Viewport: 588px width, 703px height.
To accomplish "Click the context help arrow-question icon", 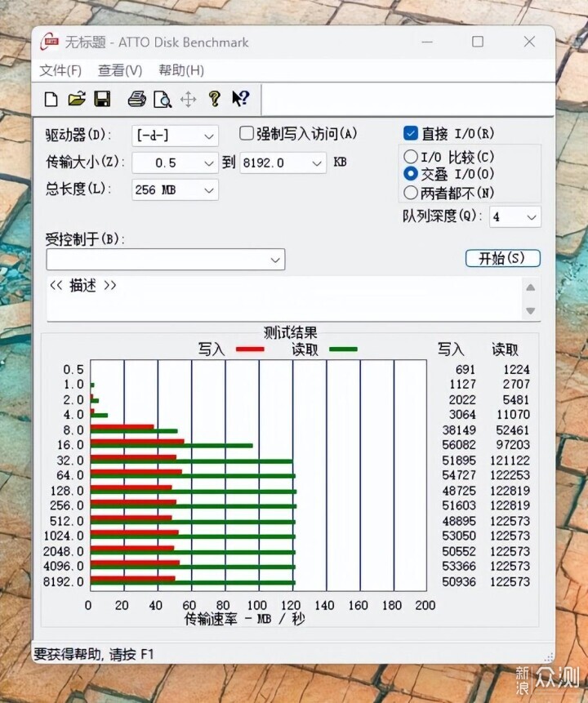I will (240, 98).
